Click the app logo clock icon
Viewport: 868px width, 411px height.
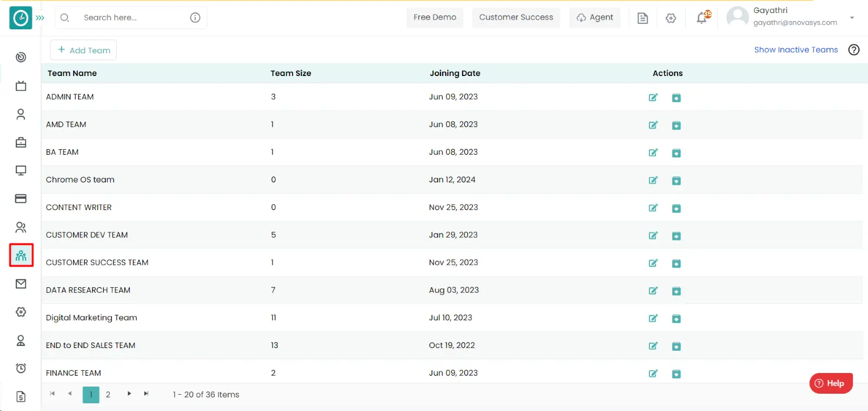21,18
